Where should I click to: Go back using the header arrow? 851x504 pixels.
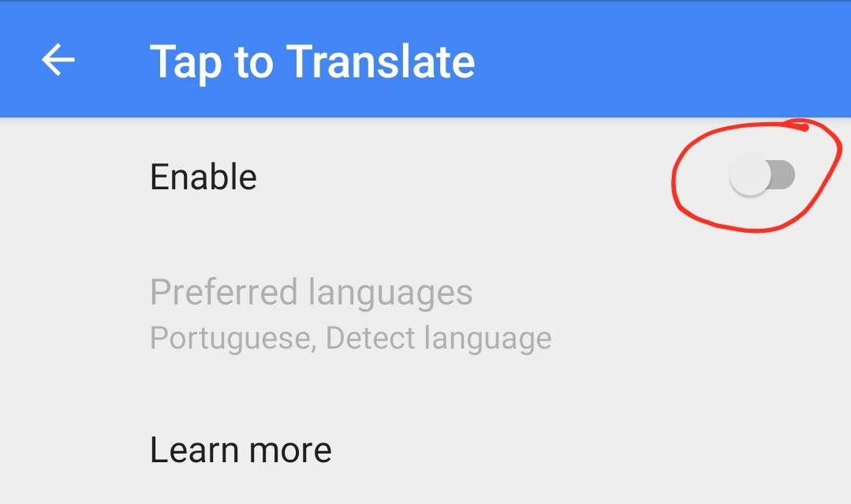58,60
